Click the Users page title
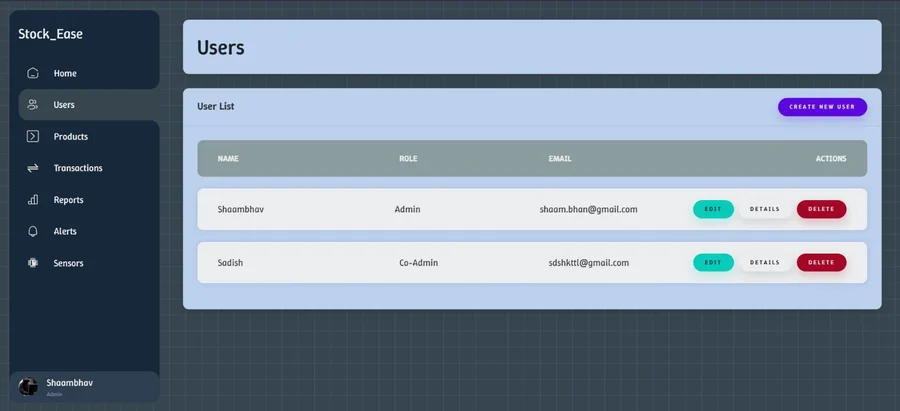This screenshot has width=900, height=411. point(220,48)
